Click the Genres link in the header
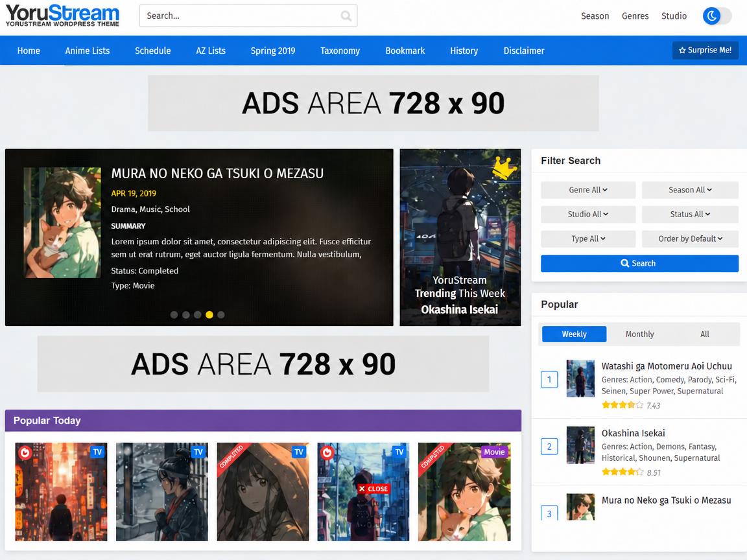 pos(635,16)
